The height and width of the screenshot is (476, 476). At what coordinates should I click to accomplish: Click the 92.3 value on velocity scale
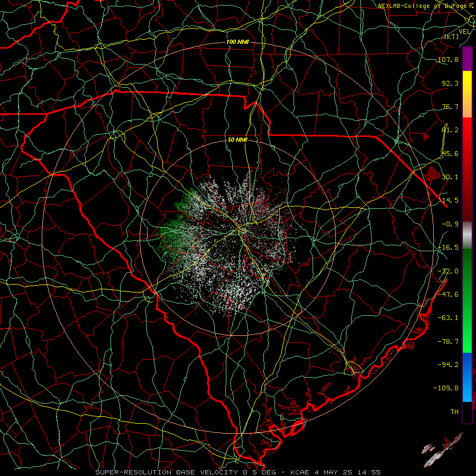pos(450,83)
